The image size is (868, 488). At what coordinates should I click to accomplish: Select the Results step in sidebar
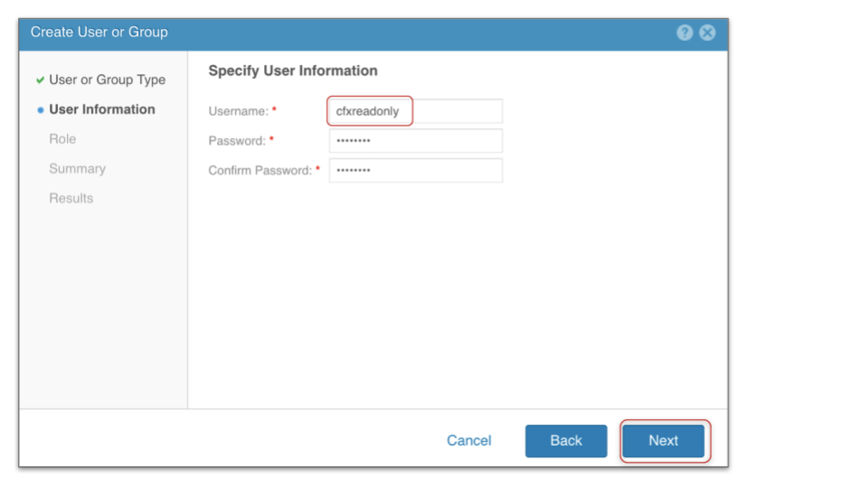(71, 199)
